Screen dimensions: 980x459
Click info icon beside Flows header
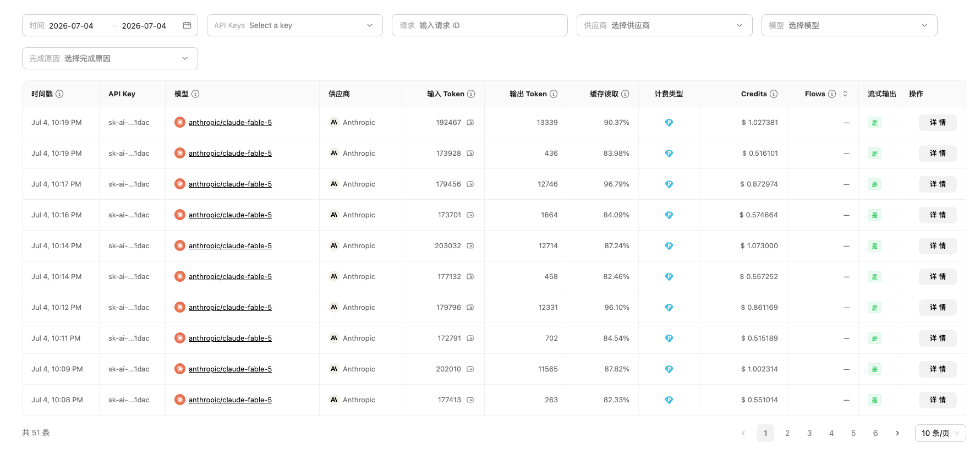[832, 94]
